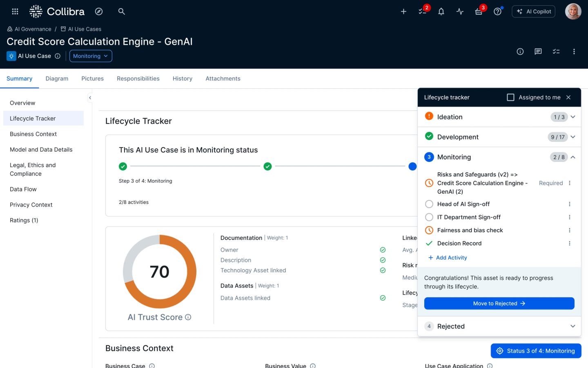This screenshot has width=588, height=368.
Task: Open options for Decision Record
Action: (570, 243)
